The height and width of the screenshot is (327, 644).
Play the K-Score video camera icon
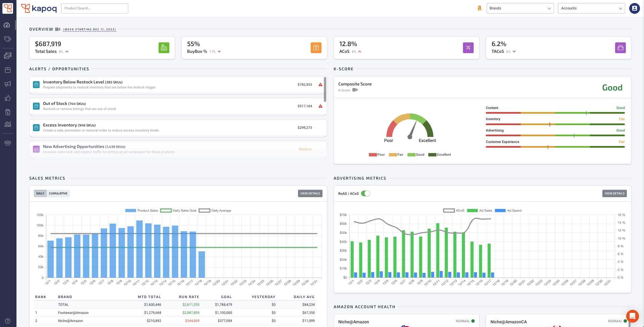click(x=355, y=90)
